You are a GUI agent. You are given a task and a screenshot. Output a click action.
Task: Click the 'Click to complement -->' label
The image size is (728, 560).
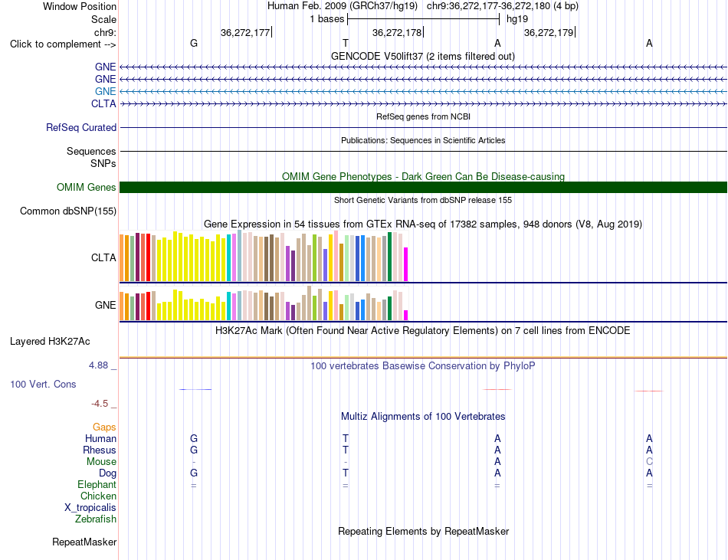[x=63, y=44]
